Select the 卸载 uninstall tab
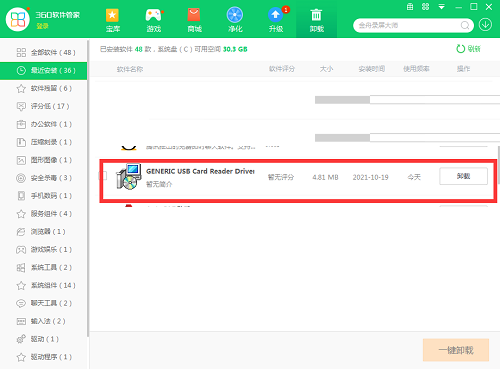Viewport: 500px width, 369px height. pos(316,20)
